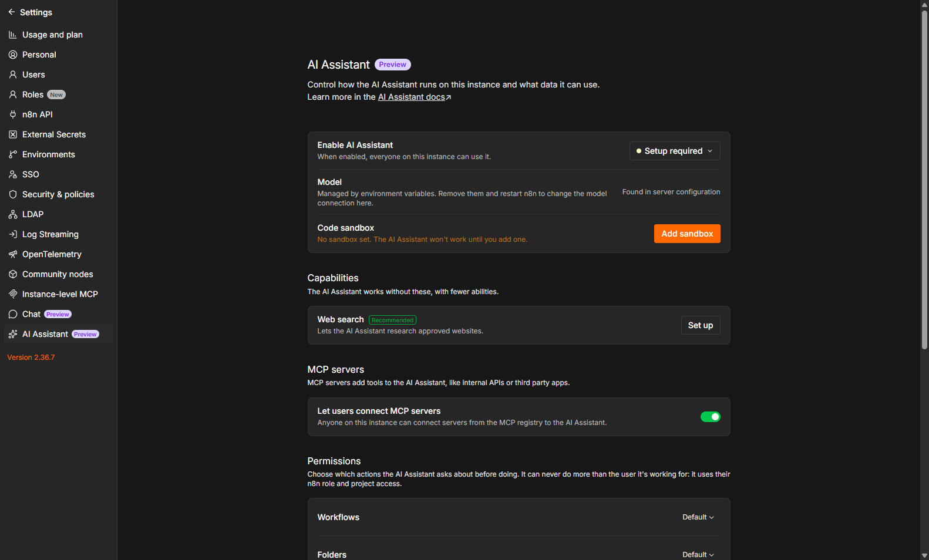Click the Model row label
929x560 pixels.
pos(329,182)
